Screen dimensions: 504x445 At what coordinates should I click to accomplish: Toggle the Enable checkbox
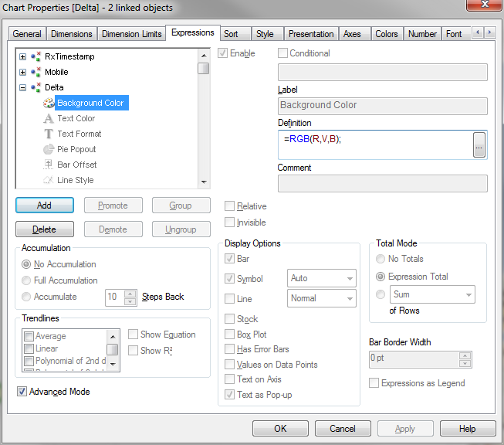[222, 53]
